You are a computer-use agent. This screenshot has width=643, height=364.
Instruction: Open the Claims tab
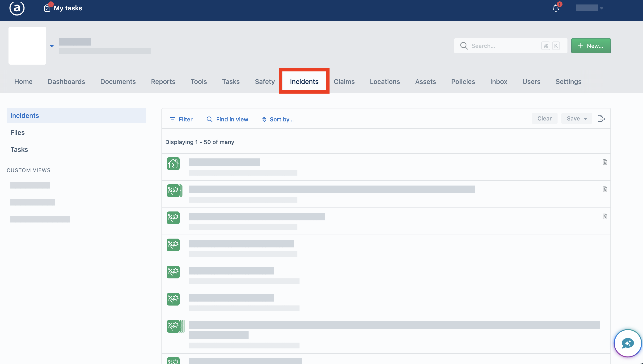click(344, 82)
